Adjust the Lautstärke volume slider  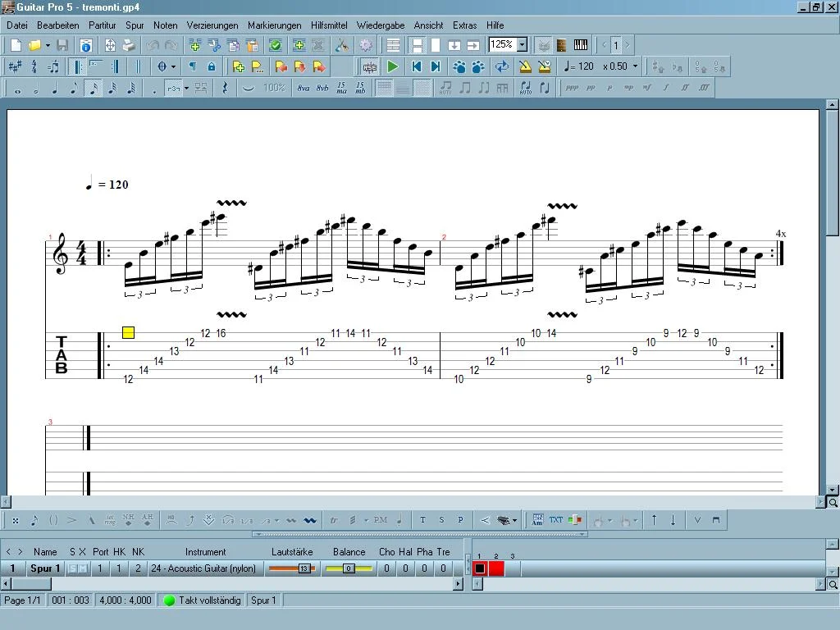pos(291,568)
